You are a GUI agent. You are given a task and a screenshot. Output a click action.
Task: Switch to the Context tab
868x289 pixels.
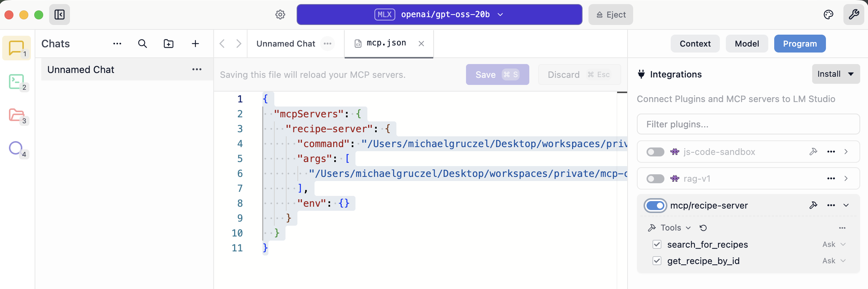point(695,44)
